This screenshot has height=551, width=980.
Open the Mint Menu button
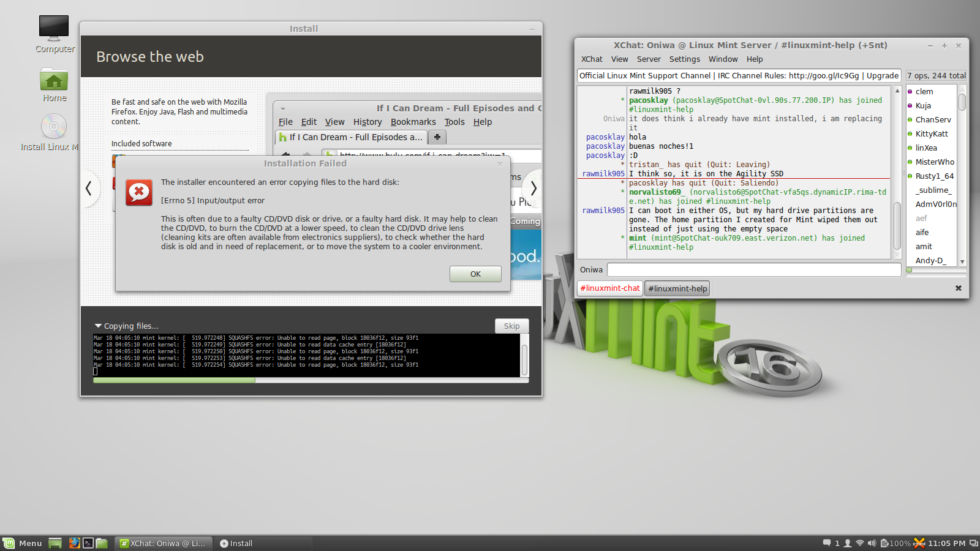(23, 543)
